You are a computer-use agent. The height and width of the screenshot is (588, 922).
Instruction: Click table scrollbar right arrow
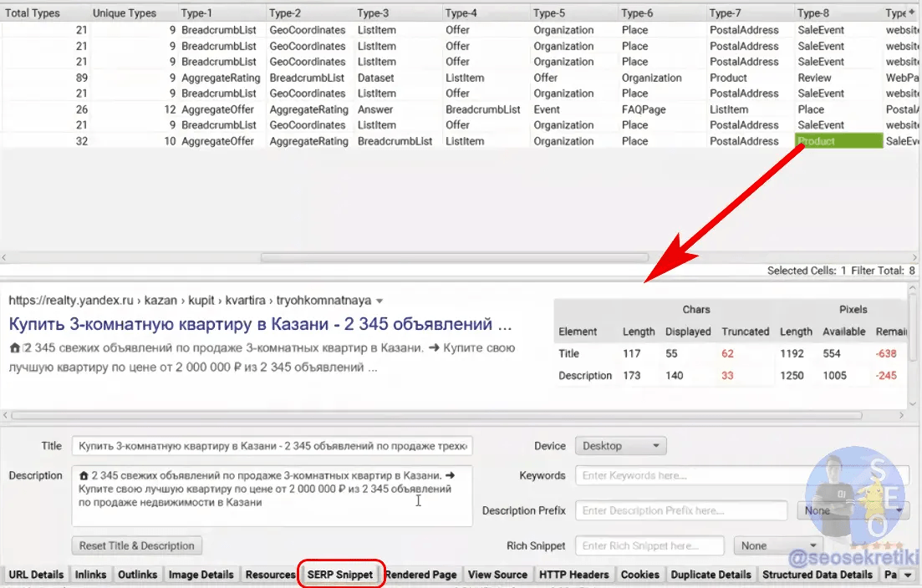pos(914,257)
